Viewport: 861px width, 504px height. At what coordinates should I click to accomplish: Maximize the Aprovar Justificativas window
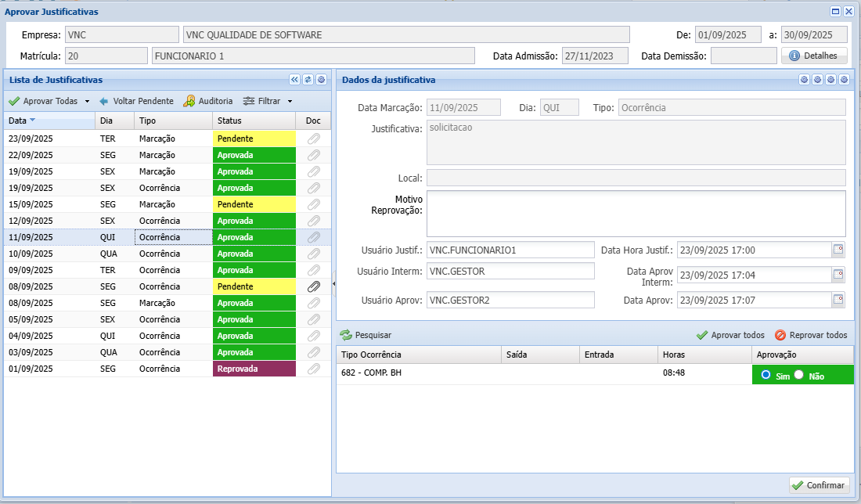[835, 12]
